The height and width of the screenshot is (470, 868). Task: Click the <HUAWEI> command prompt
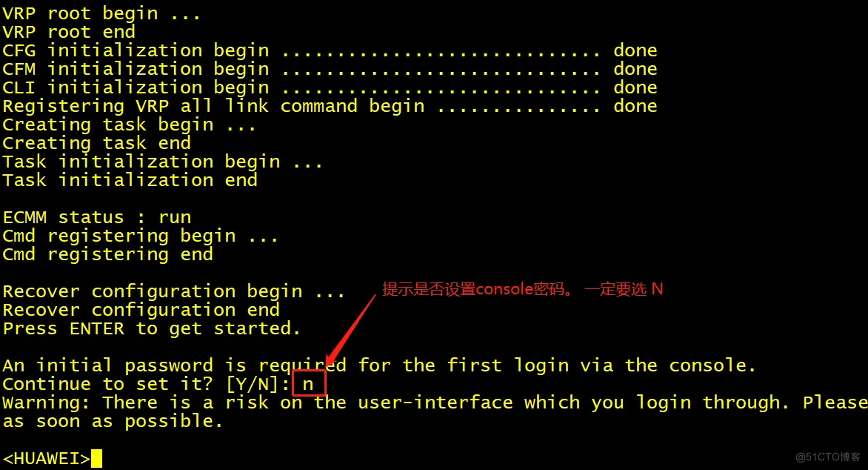click(x=47, y=458)
